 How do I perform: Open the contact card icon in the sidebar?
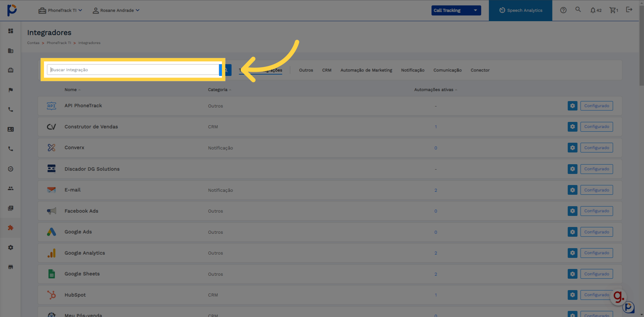11,129
